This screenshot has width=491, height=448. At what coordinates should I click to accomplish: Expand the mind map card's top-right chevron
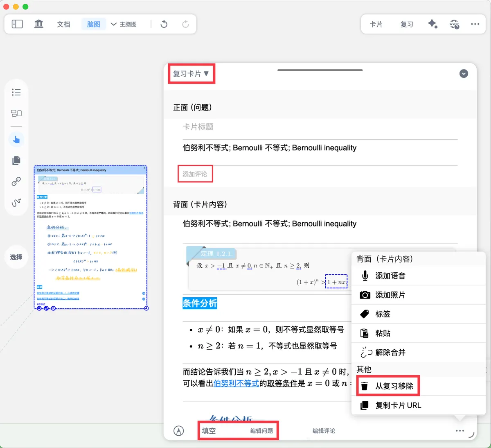click(x=144, y=168)
